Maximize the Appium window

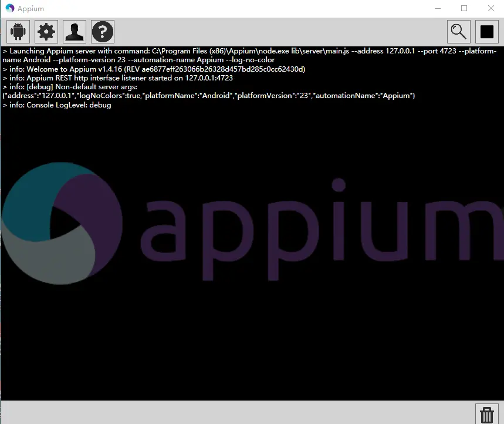tap(464, 8)
